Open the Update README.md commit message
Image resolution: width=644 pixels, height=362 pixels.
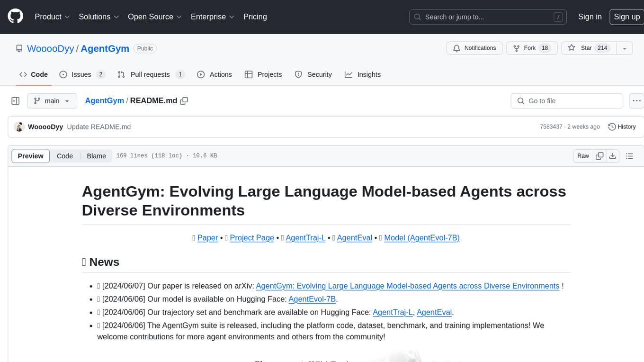99,127
